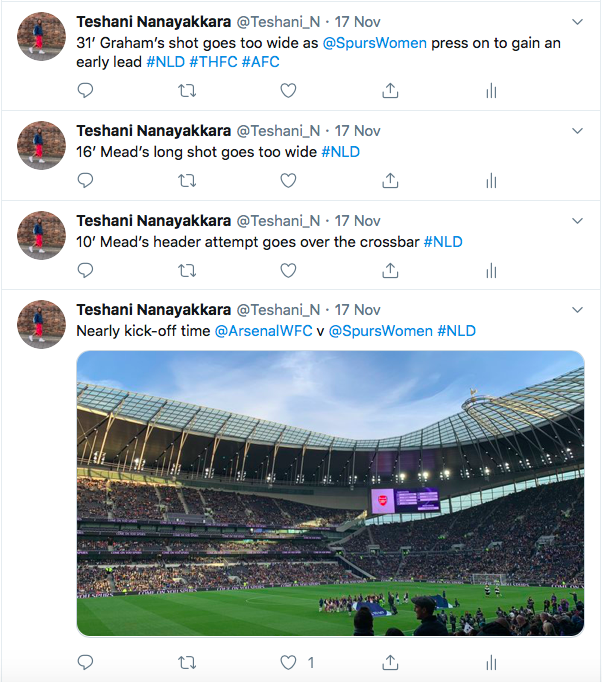Unlike the Nearly kick-off time tweet
This screenshot has width=602, height=682.
coord(289,662)
